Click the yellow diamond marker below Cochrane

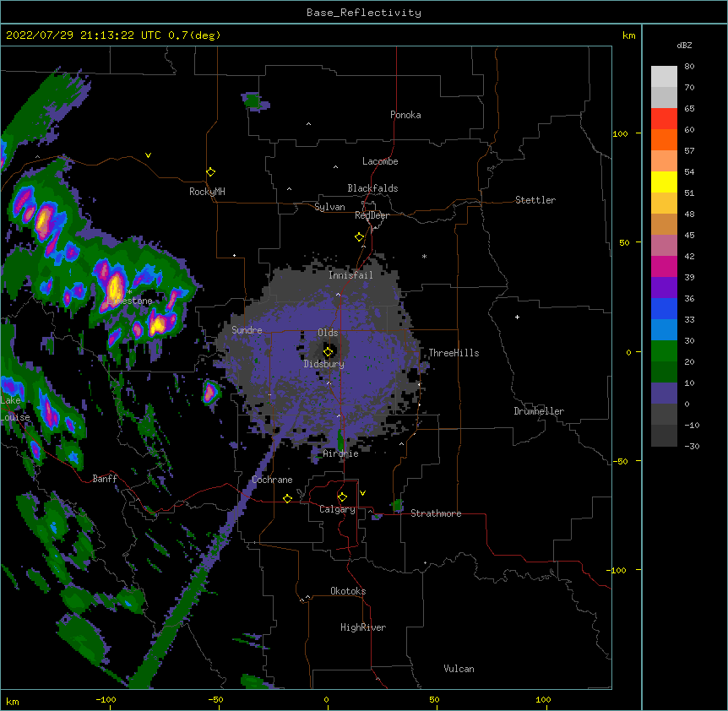287,498
